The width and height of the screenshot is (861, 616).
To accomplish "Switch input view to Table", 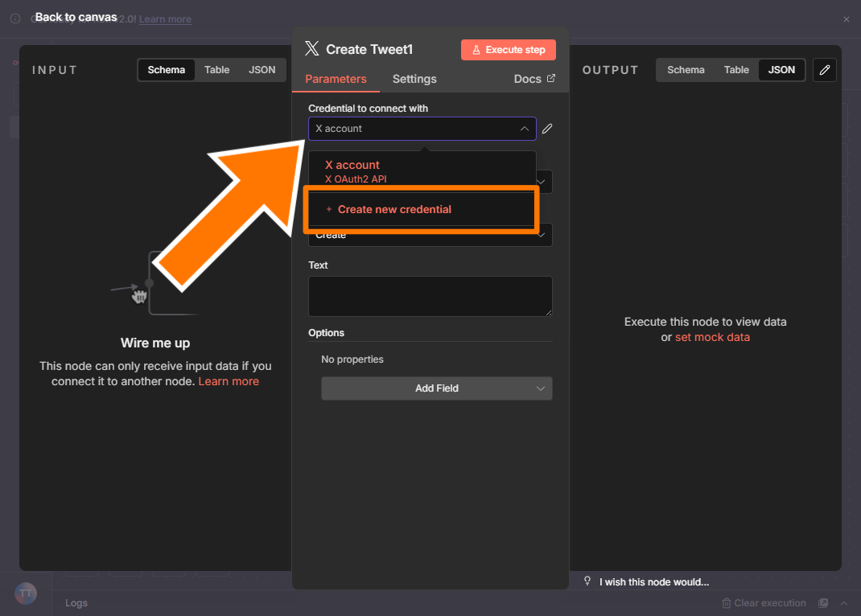I will [216, 70].
